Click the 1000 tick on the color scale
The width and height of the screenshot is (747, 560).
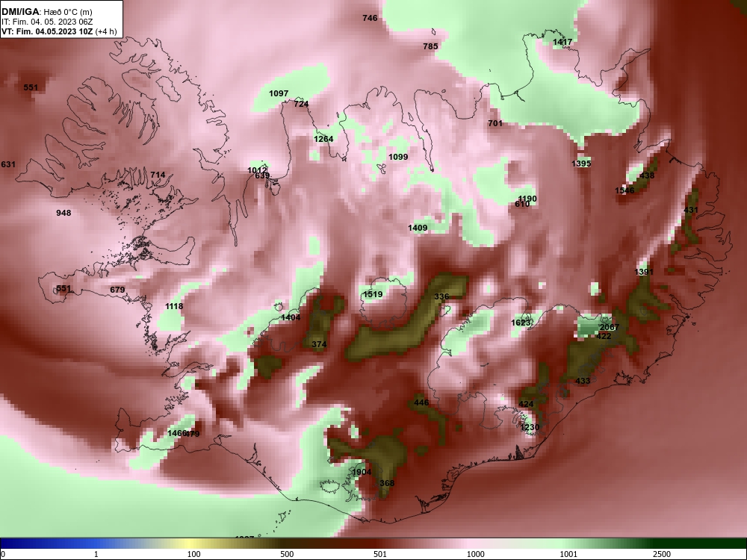tap(476, 554)
